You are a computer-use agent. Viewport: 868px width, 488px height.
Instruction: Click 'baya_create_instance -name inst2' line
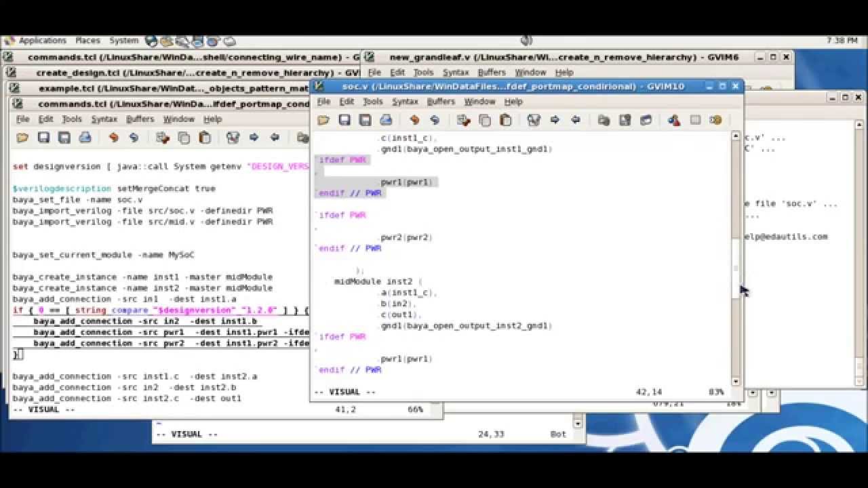[x=142, y=288]
